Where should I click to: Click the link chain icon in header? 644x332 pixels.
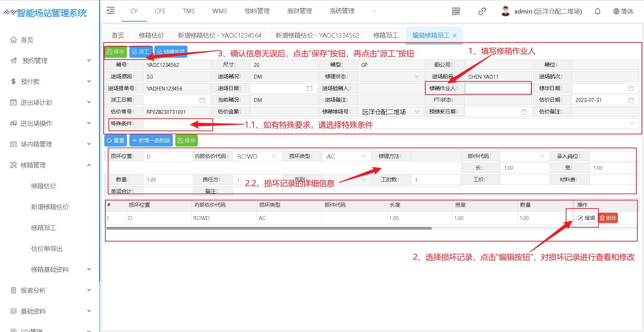pyautogui.click(x=482, y=11)
